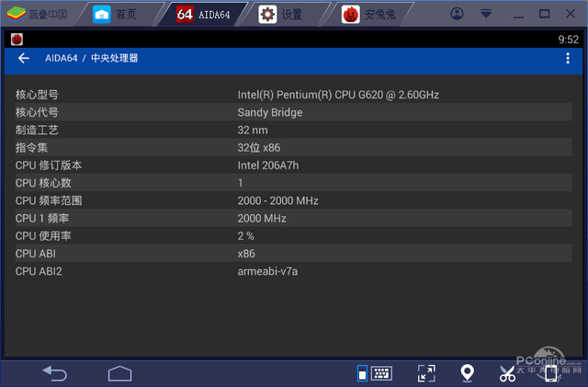Select the 制造工艺 32 nm row
The image size is (588, 387).
click(x=293, y=130)
